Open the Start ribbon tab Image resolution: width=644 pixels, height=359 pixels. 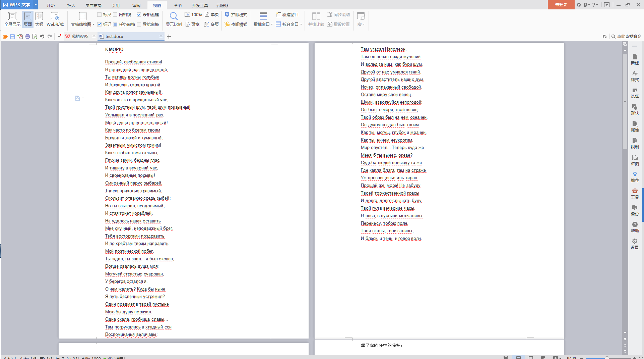coord(51,5)
